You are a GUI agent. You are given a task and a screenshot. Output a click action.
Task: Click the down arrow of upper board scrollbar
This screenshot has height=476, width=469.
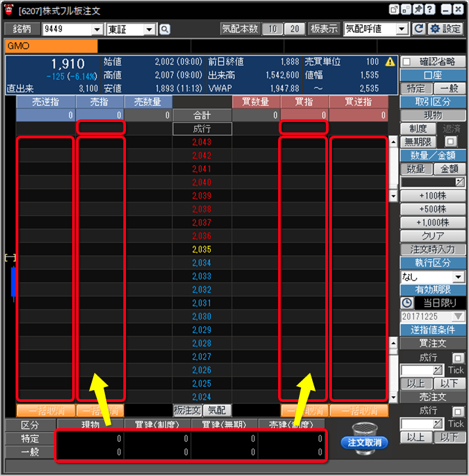pos(394,196)
